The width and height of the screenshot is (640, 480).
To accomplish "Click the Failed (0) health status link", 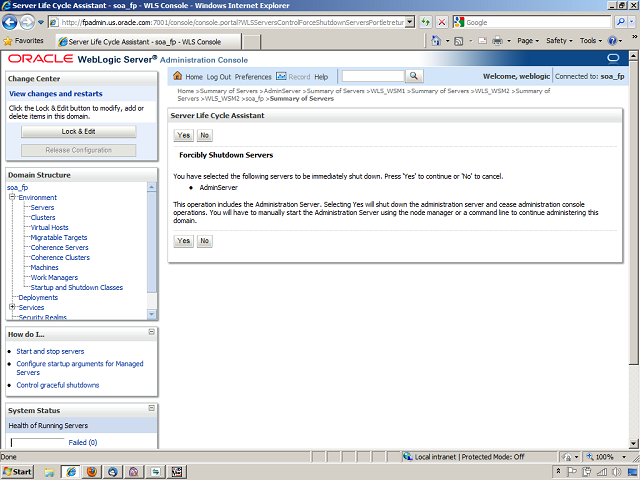I will point(83,442).
